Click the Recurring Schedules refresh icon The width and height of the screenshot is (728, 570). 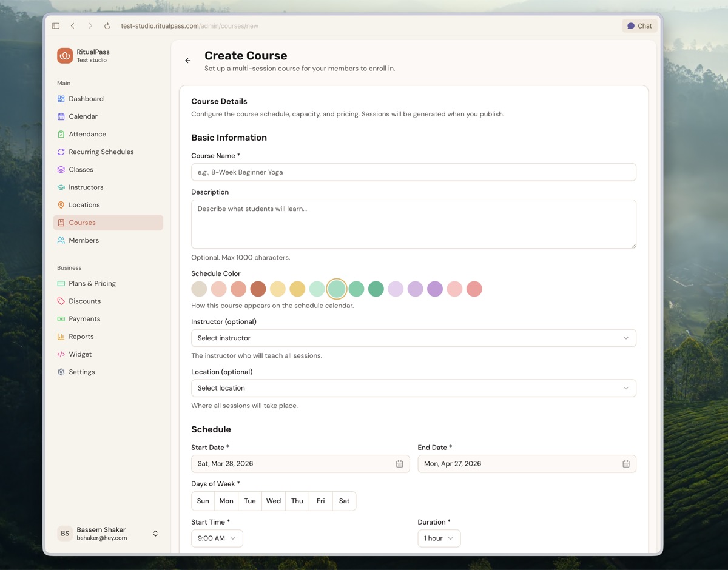click(61, 152)
